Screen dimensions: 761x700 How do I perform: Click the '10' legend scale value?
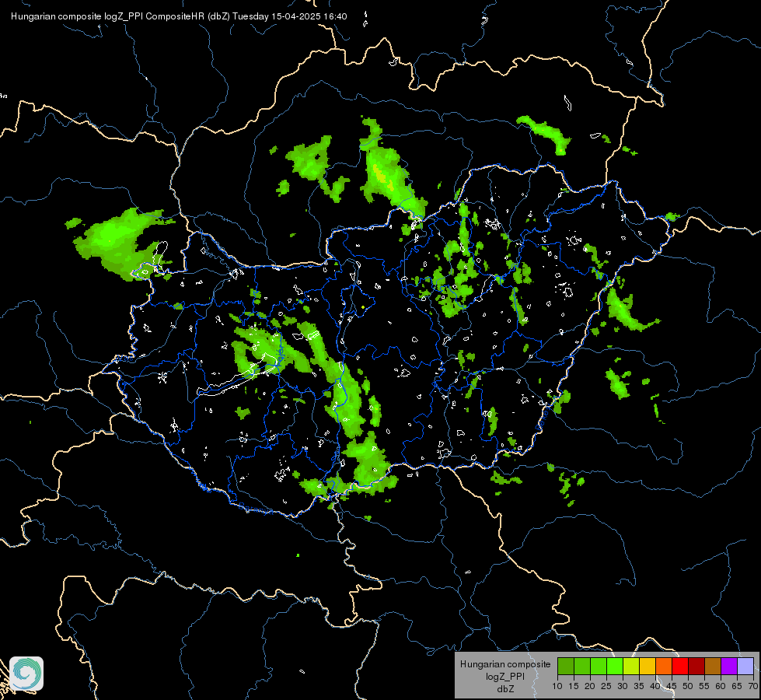[557, 687]
